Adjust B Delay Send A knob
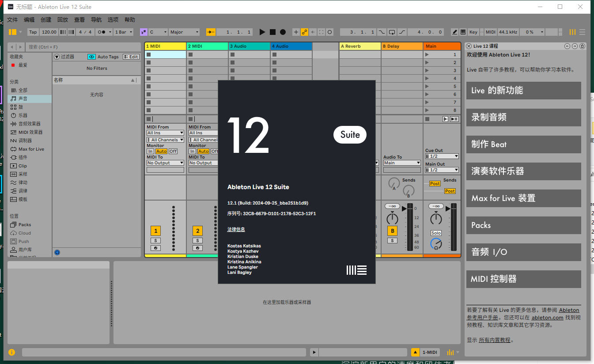Image resolution: width=594 pixels, height=364 pixels. [x=393, y=183]
